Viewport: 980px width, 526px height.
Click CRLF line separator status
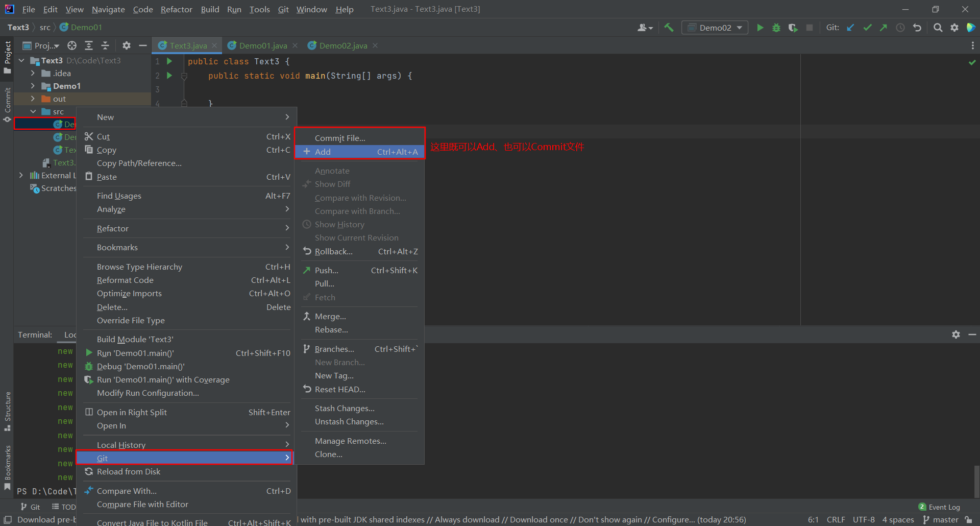click(836, 519)
